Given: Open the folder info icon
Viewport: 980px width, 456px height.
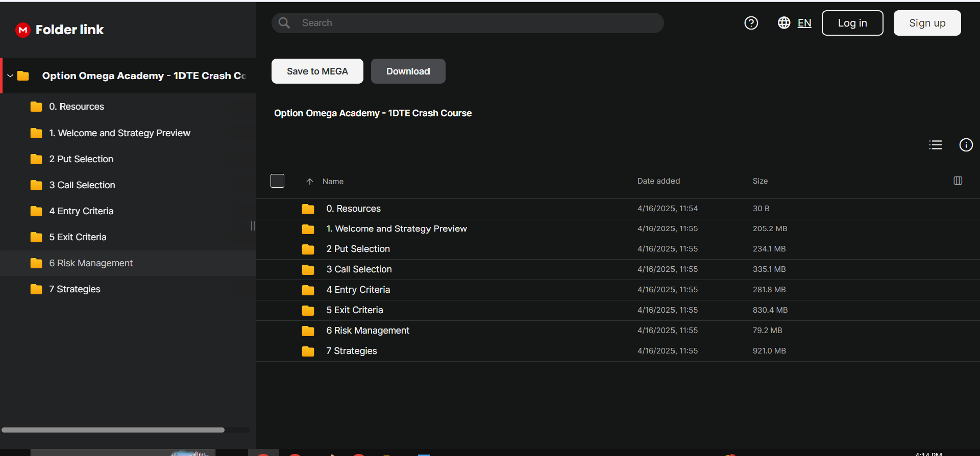Looking at the screenshot, I should pyautogui.click(x=966, y=145).
